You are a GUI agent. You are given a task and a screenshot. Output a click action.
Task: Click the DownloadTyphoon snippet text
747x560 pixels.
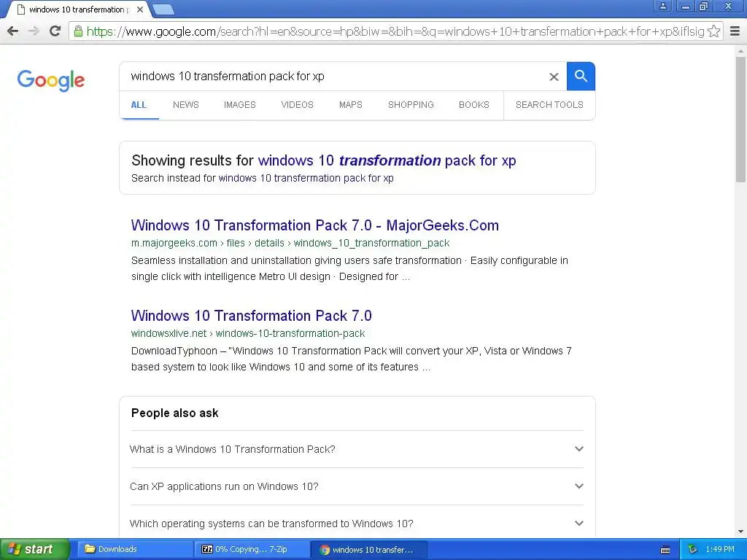(x=352, y=359)
